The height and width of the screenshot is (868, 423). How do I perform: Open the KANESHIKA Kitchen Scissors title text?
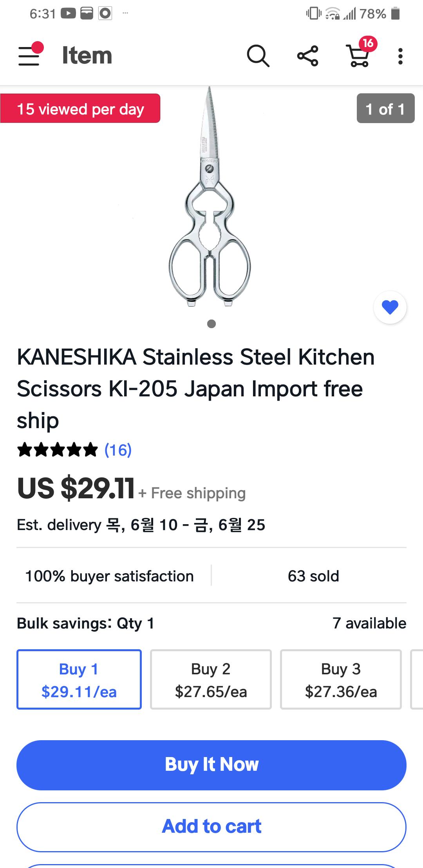pyautogui.click(x=196, y=389)
